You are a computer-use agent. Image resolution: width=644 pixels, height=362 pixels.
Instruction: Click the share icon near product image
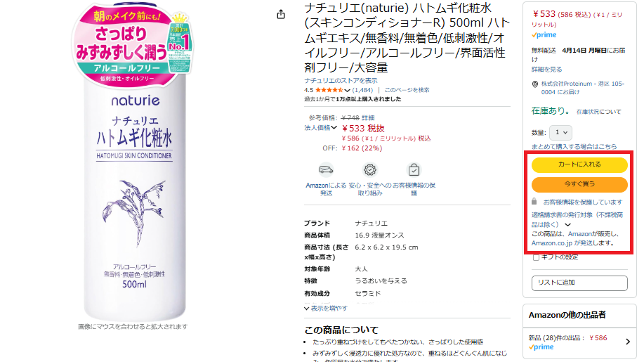(x=280, y=14)
